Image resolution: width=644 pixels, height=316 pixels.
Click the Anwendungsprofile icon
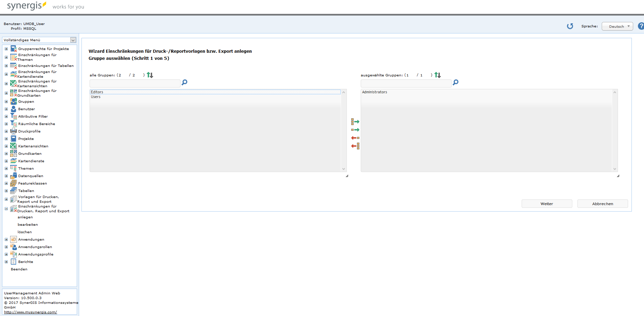pos(14,254)
